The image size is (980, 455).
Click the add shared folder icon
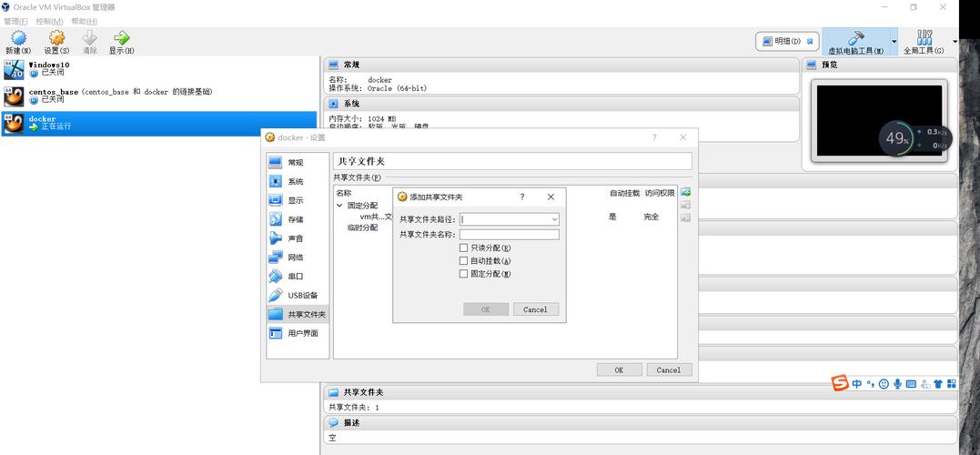(685, 193)
